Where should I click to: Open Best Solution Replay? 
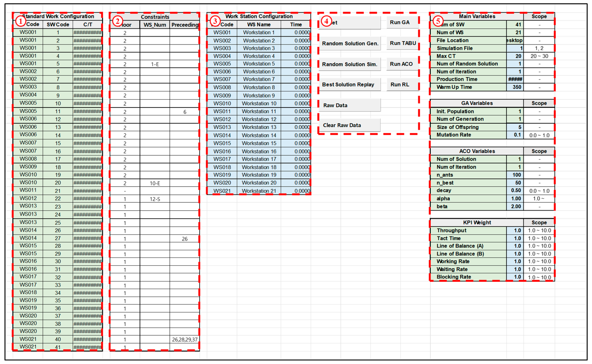[x=350, y=84]
